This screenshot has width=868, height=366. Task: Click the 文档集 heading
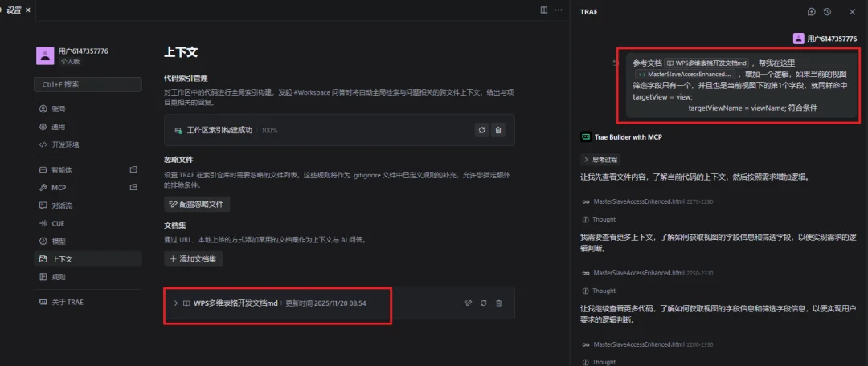pos(175,226)
